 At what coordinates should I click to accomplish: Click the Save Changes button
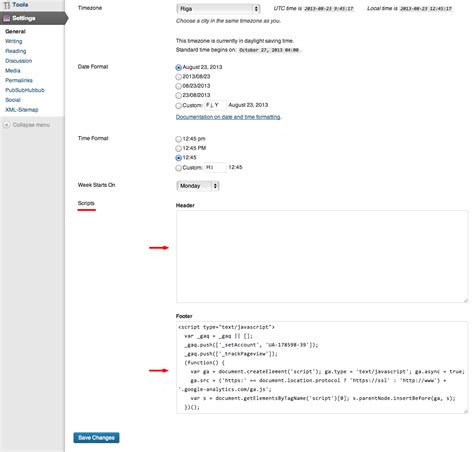[x=96, y=438]
